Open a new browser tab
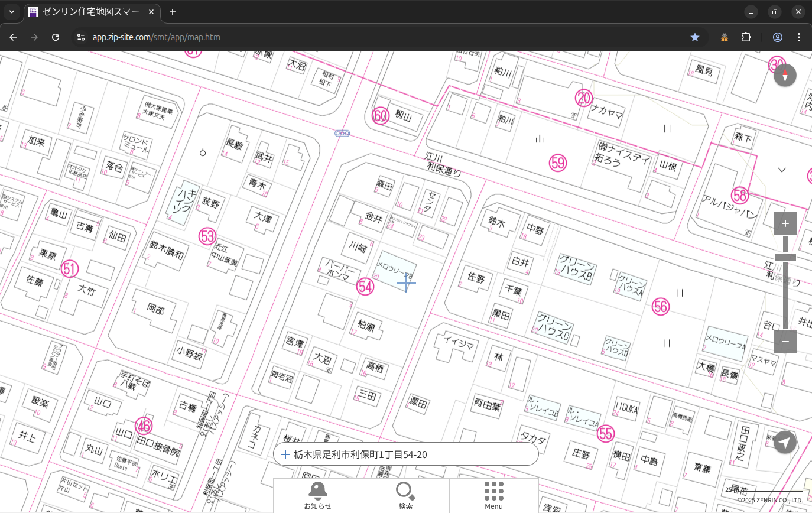The height and width of the screenshot is (513, 812). (173, 12)
